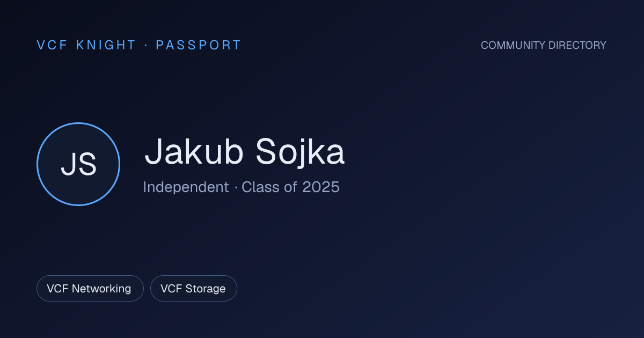This screenshot has width=644, height=338.
Task: Click the word KNIGHT in the header
Action: [x=106, y=45]
